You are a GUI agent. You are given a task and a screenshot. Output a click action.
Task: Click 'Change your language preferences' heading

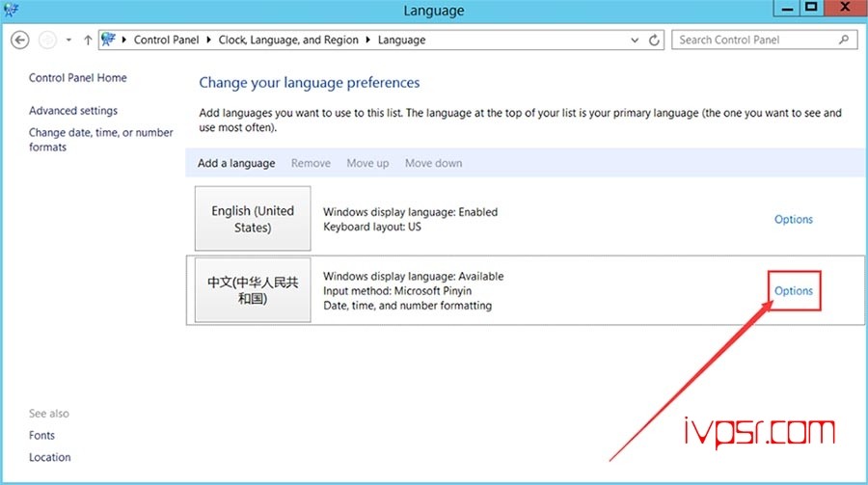click(310, 83)
